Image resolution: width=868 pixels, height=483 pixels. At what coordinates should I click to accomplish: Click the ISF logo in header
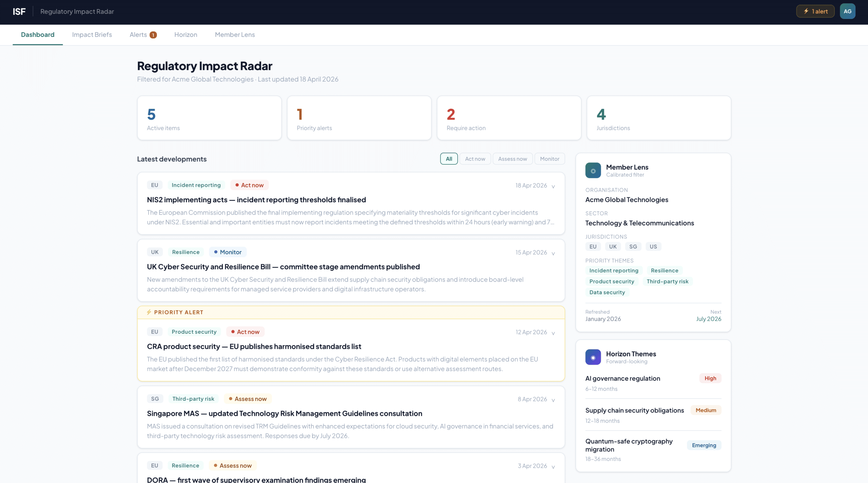[19, 12]
